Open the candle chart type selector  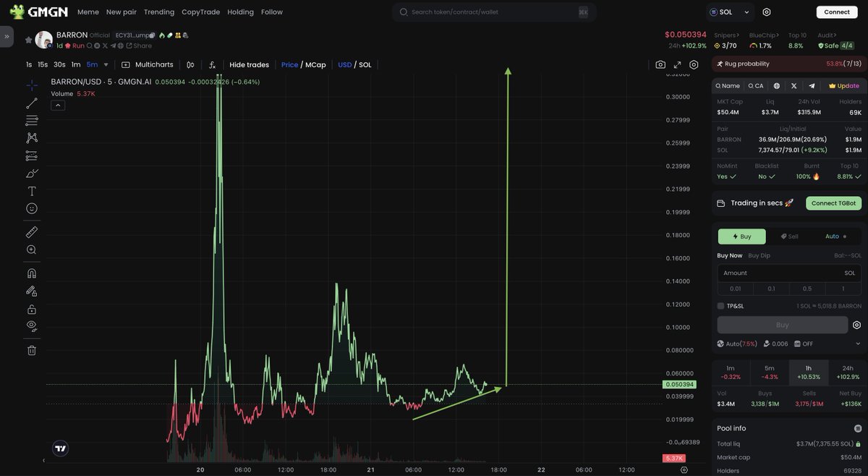191,64
